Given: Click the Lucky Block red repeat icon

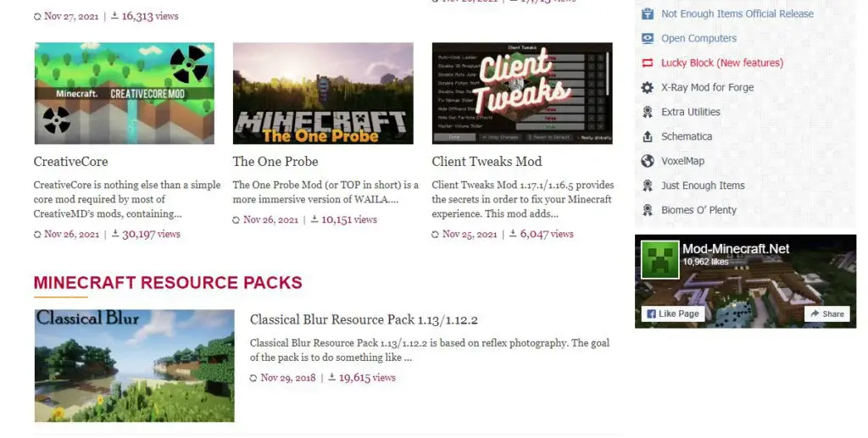Looking at the screenshot, I should point(647,63).
